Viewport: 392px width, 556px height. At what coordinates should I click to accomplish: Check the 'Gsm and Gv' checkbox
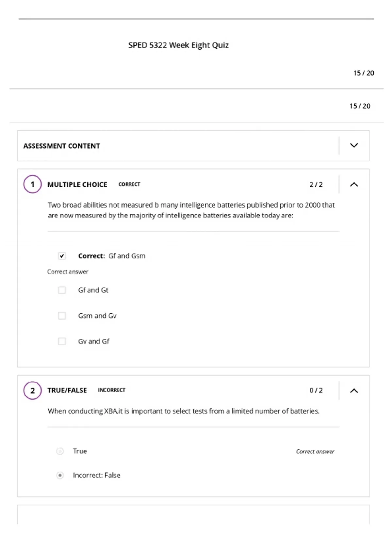[62, 316]
